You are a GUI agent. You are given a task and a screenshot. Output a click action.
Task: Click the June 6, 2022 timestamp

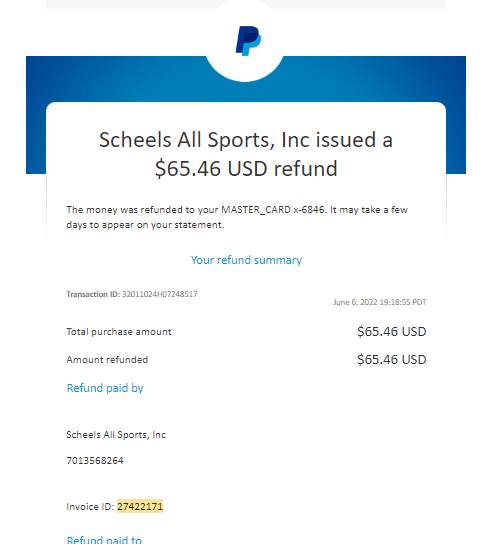tap(380, 302)
